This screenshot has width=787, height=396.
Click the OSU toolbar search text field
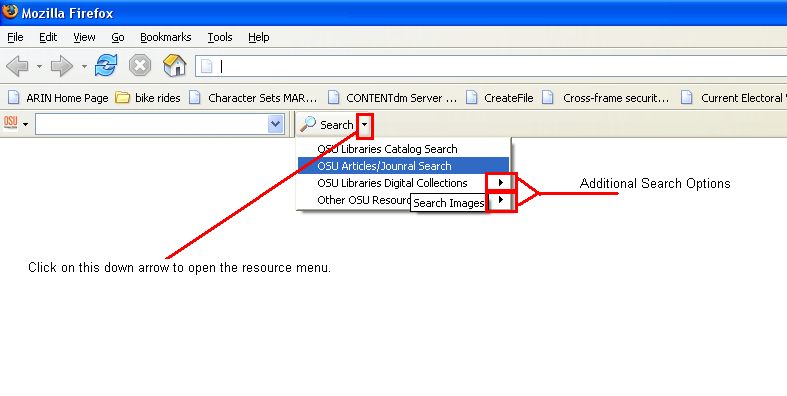[x=151, y=124]
